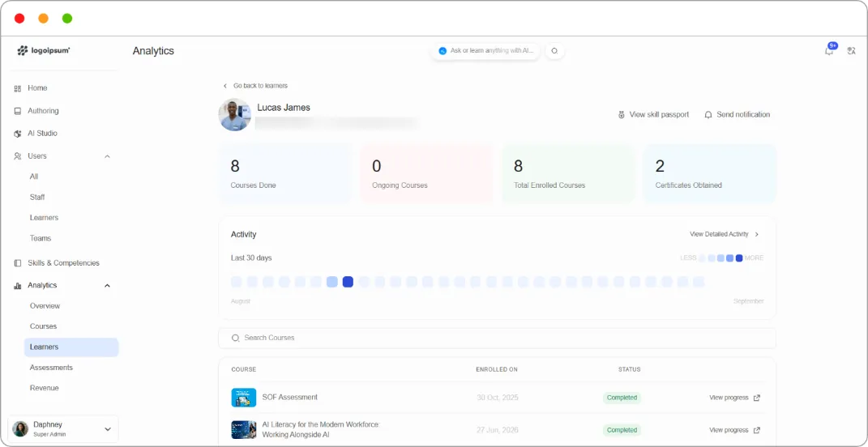This screenshot has height=447, width=868.
Task: Open notifications bell with 9+ badge
Action: (x=829, y=50)
